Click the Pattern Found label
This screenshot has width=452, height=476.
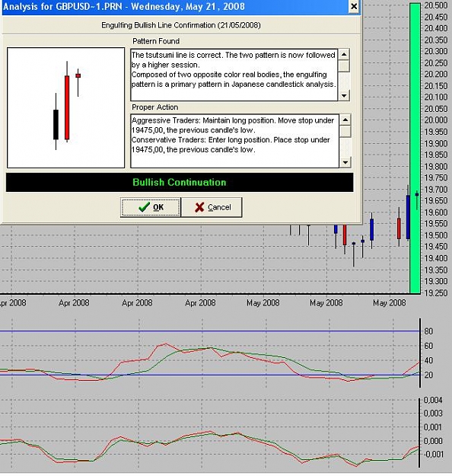156,41
